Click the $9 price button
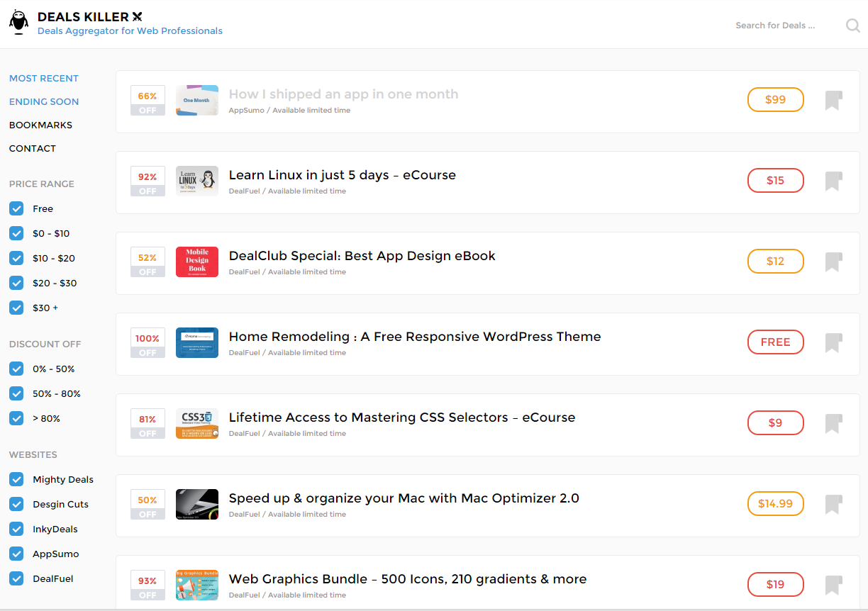 click(776, 423)
